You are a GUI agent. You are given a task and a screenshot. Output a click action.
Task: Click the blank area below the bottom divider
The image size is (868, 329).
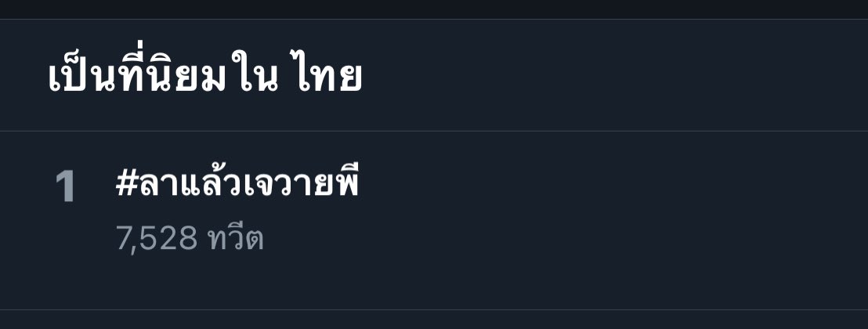click(434, 320)
